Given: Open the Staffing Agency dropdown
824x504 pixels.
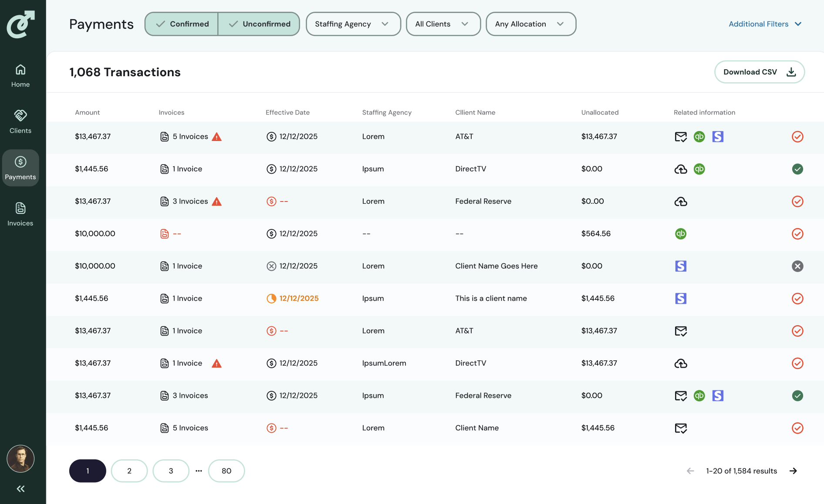Looking at the screenshot, I should click(353, 24).
